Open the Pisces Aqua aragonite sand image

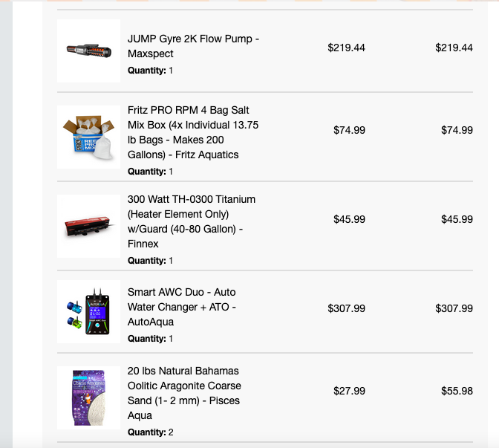[89, 397]
